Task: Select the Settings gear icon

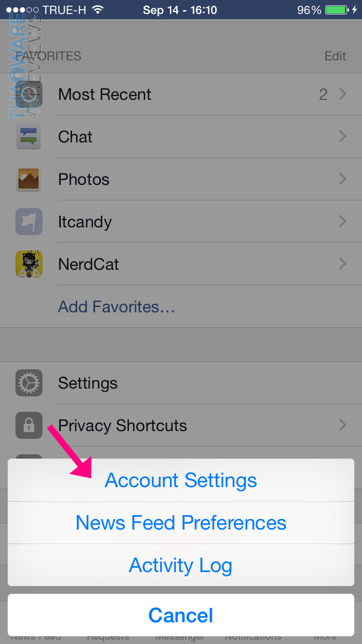Action: pos(29,383)
